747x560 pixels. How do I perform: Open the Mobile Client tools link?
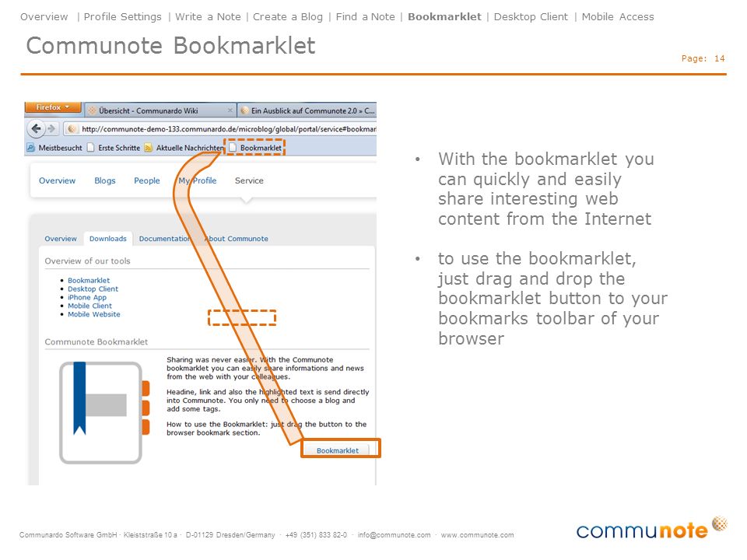coord(89,306)
